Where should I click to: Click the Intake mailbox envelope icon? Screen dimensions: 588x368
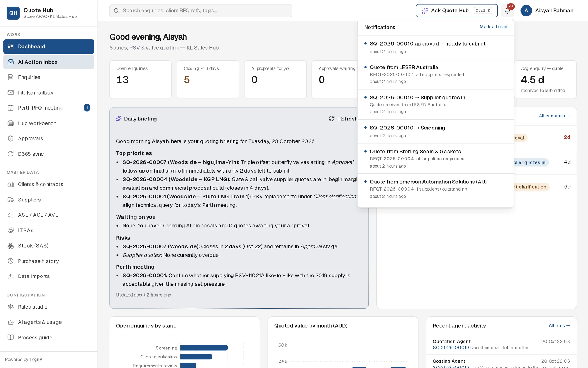tap(11, 93)
